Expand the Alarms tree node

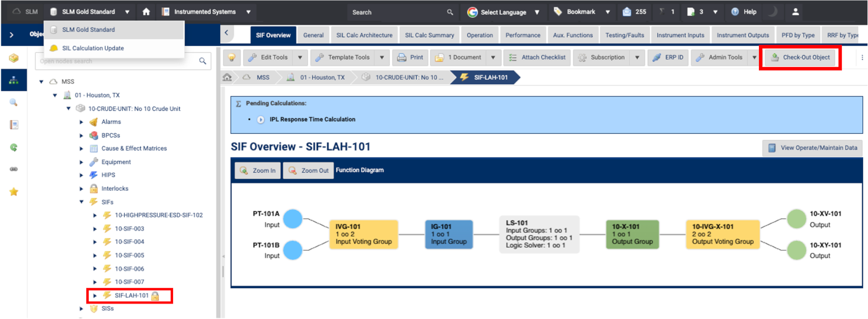[81, 122]
